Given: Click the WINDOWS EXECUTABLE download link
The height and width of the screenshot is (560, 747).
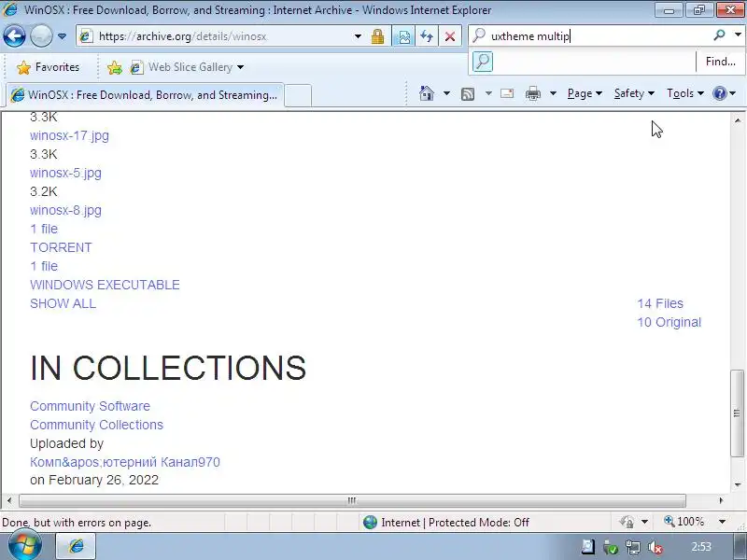Looking at the screenshot, I should (105, 285).
